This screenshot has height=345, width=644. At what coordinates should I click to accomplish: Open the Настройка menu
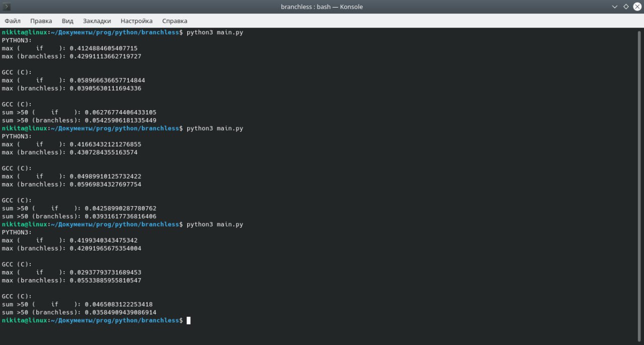click(x=136, y=21)
